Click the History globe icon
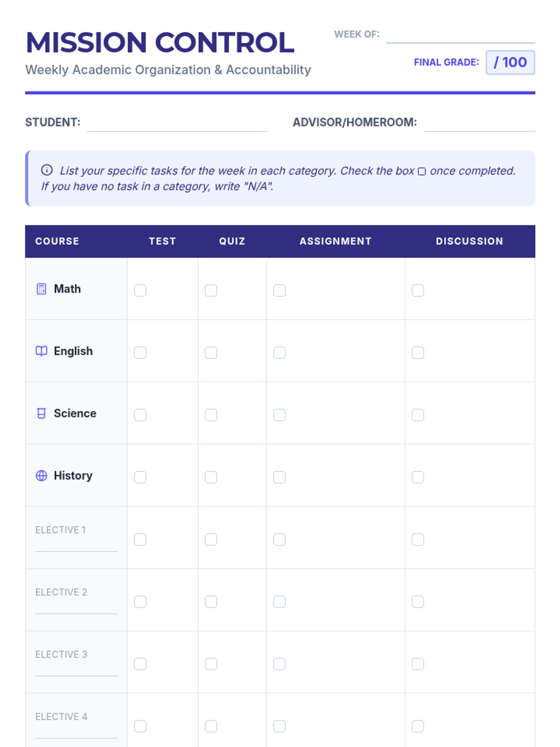 coord(42,475)
